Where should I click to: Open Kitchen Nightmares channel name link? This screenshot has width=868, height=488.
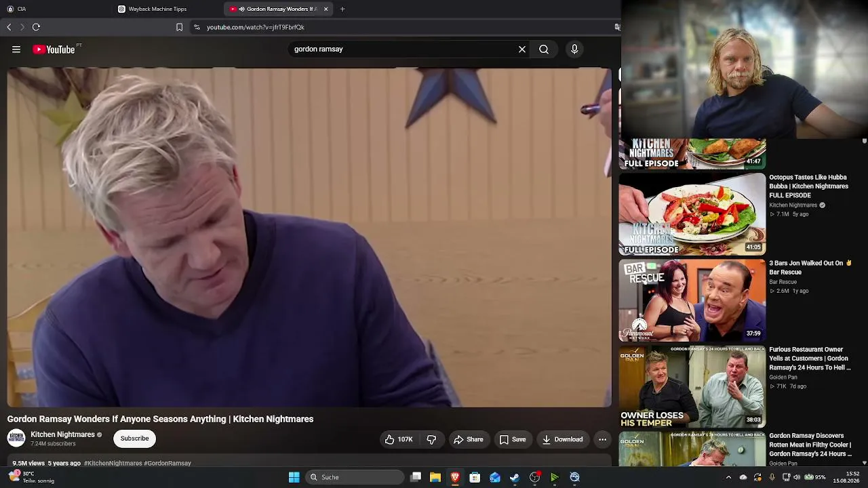pos(62,434)
